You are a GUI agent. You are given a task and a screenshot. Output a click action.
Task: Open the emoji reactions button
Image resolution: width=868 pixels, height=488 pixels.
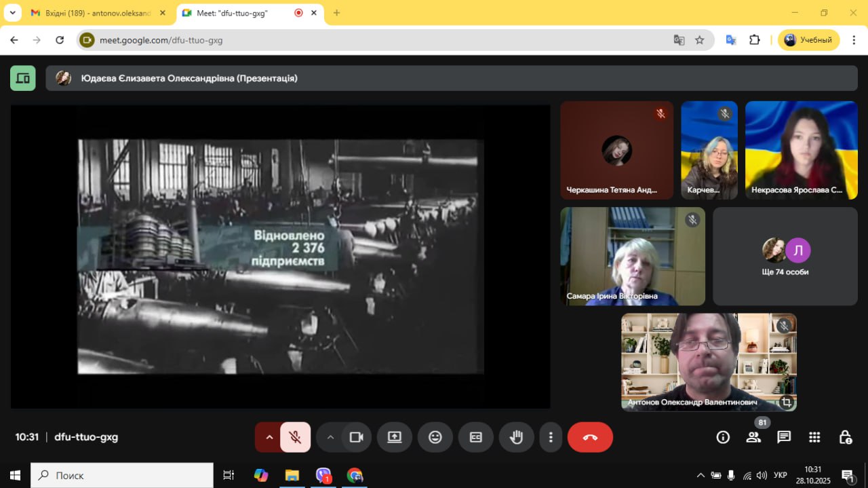[x=435, y=437]
